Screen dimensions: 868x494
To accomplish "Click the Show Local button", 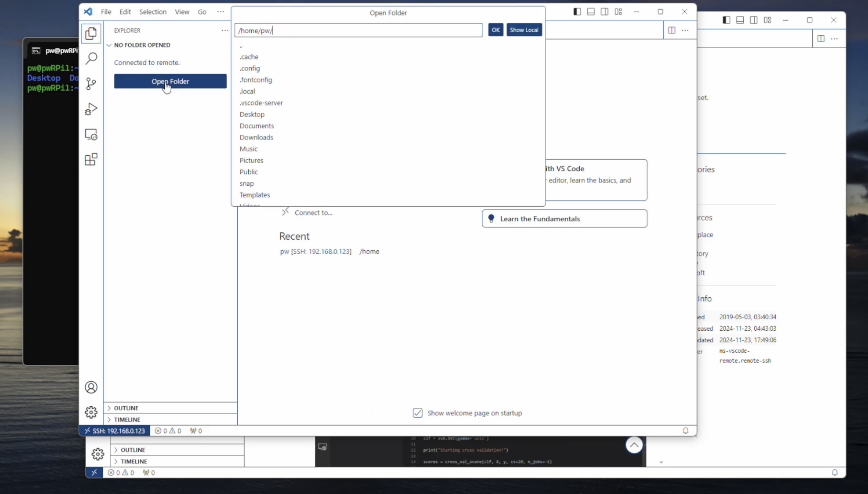I will [524, 30].
